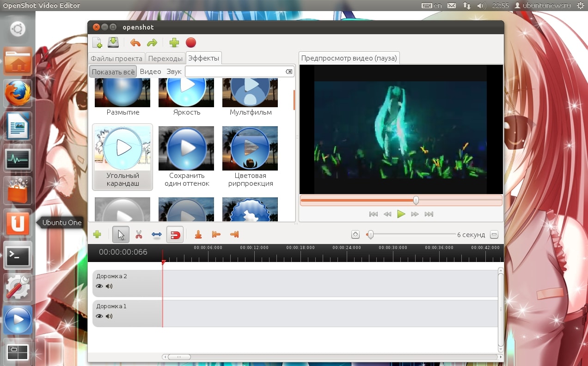Click the timeline zoom slider handle
The width and height of the screenshot is (588, 366).
[x=370, y=235]
